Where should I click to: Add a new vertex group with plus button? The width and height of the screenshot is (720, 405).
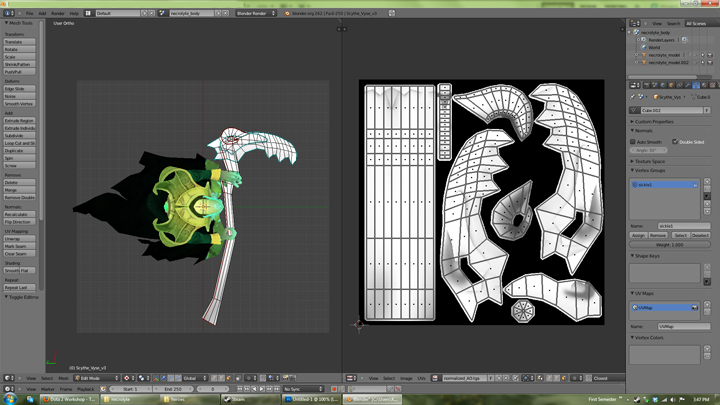pyautogui.click(x=707, y=183)
